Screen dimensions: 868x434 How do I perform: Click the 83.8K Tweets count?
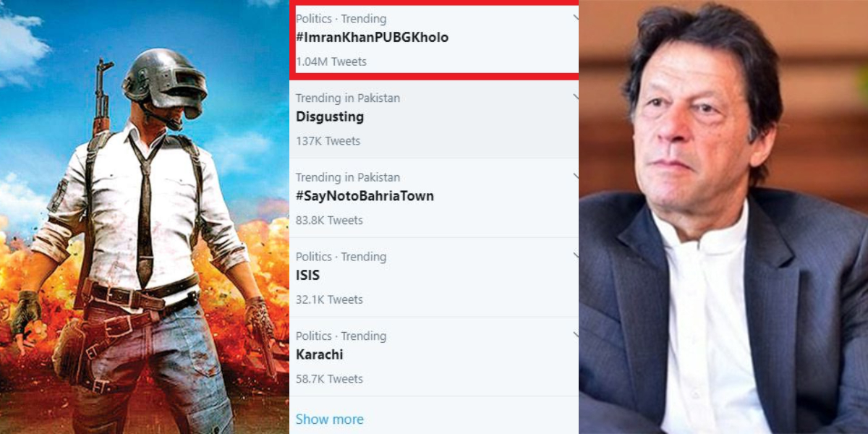[x=329, y=220]
